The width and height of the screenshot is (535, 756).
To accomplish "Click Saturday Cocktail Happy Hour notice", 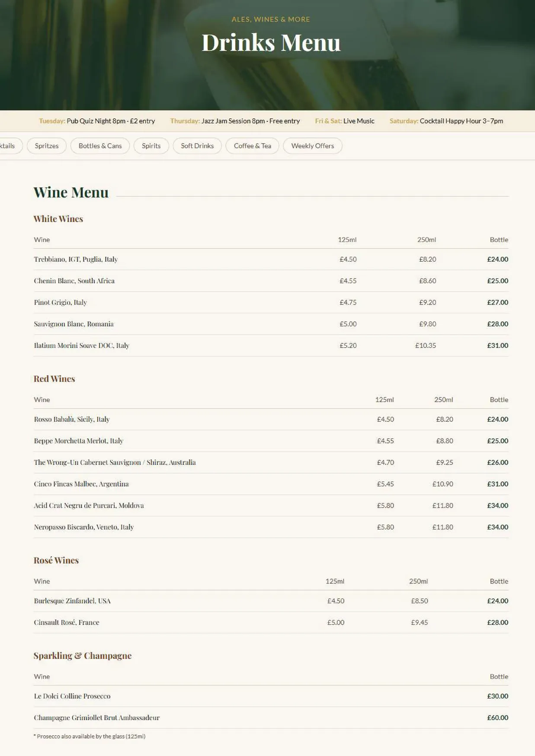I will [x=446, y=121].
